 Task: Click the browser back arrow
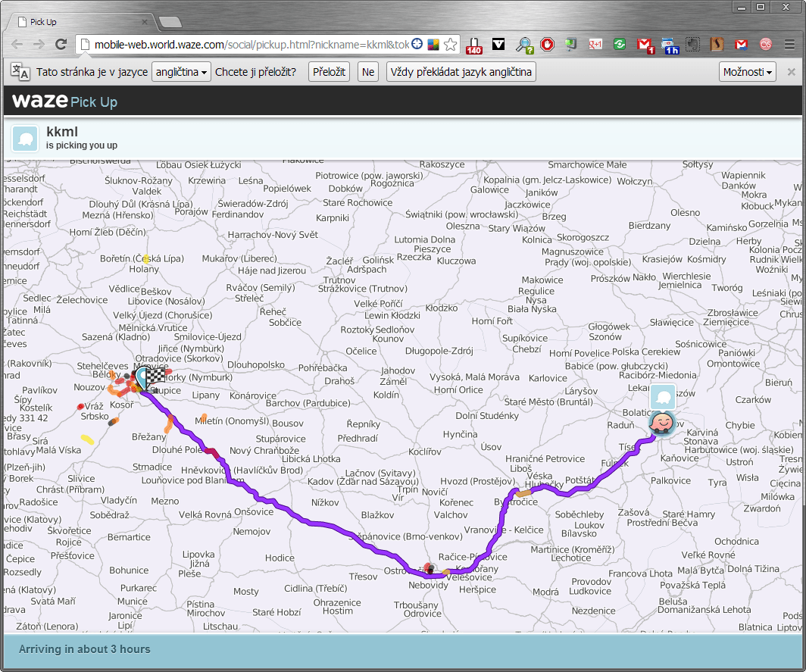click(17, 44)
